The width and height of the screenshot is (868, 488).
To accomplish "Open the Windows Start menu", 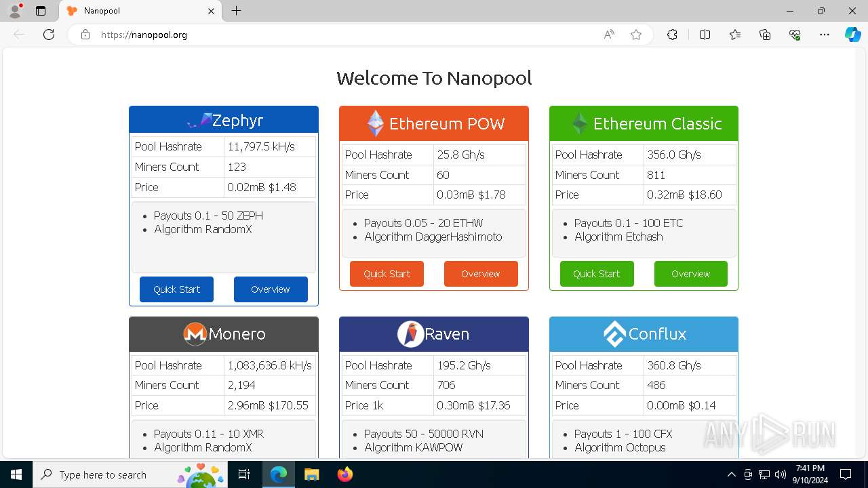I will 16,474.
